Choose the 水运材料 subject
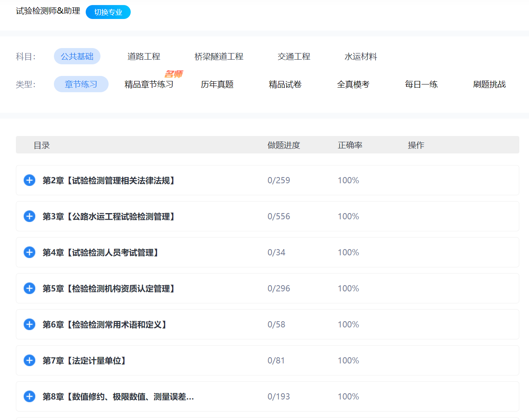 [x=361, y=57]
